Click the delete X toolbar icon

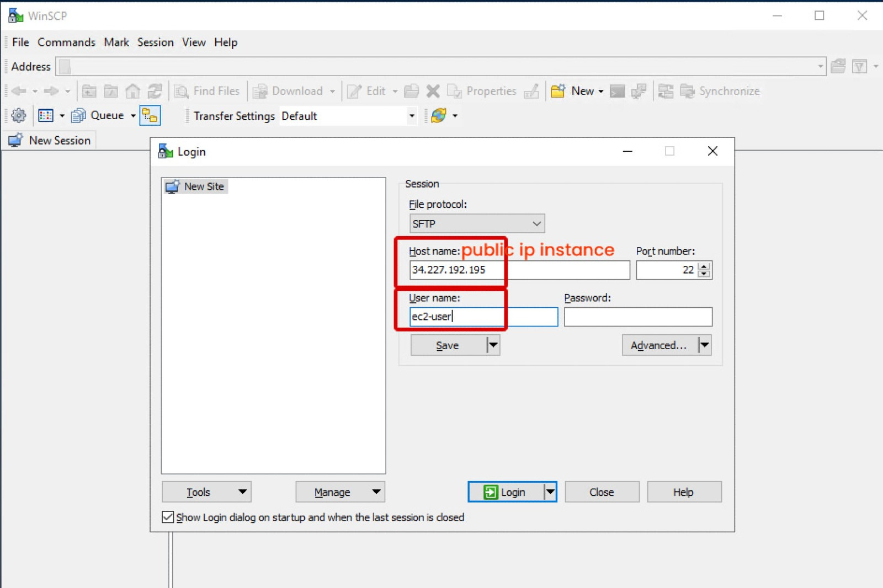click(433, 91)
